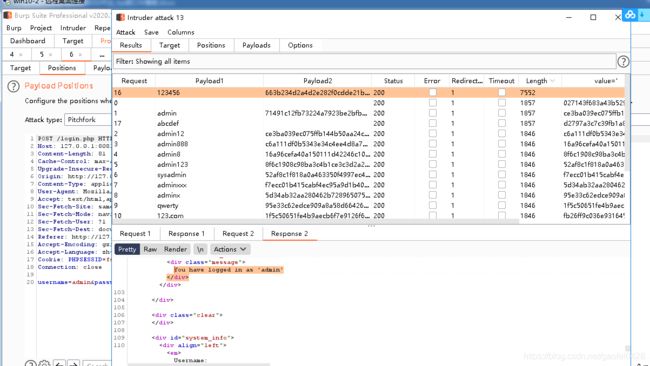This screenshot has width=650, height=366.
Task: Click the Intruder attack 13 window icon
Action: tap(121, 17)
